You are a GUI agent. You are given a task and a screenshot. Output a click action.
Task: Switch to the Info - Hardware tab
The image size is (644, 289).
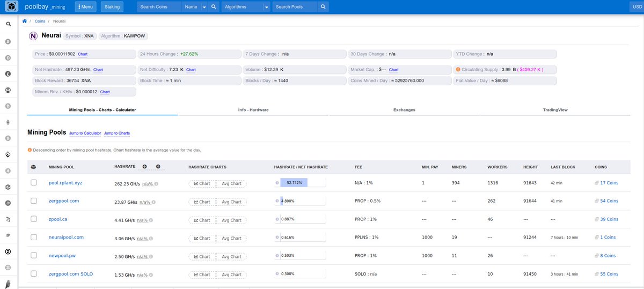point(253,110)
